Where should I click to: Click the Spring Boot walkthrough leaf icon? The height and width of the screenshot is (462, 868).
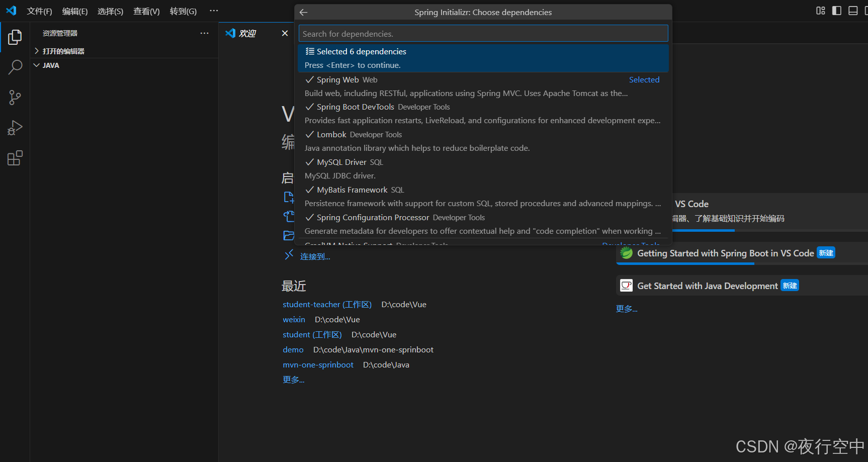coord(626,253)
